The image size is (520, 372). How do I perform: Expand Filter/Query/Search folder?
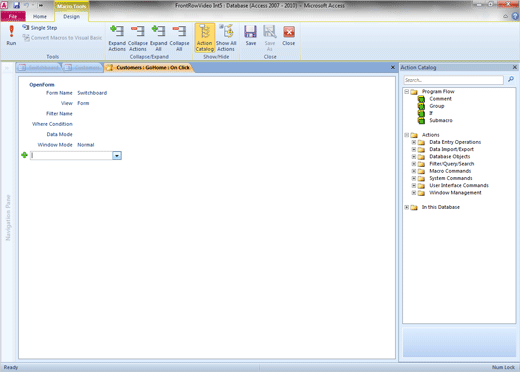[x=414, y=164]
